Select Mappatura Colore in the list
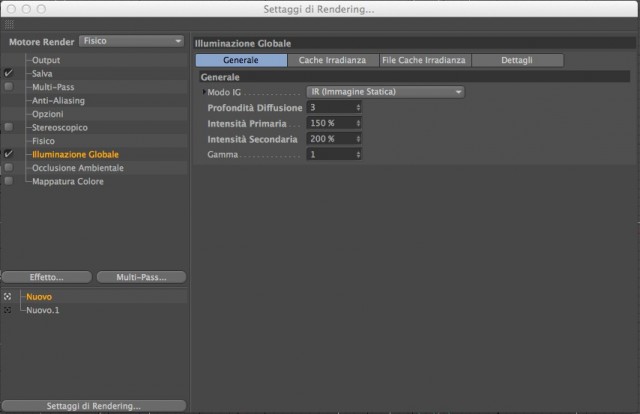 click(x=68, y=181)
